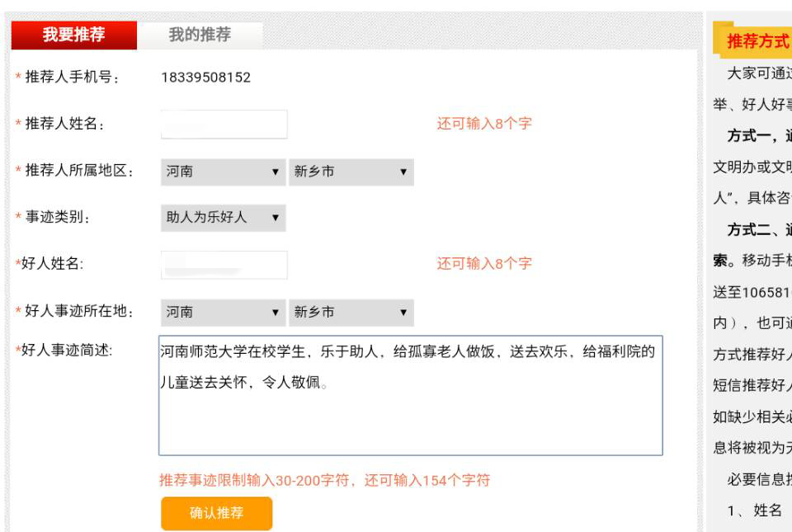
Task: Click the 推荐人手机号 field label
Action: pyautogui.click(x=73, y=78)
